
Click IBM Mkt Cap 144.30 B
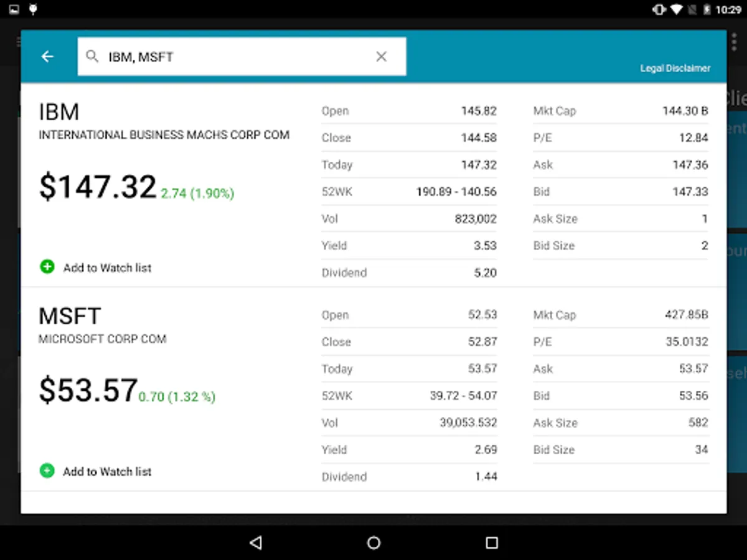point(685,111)
